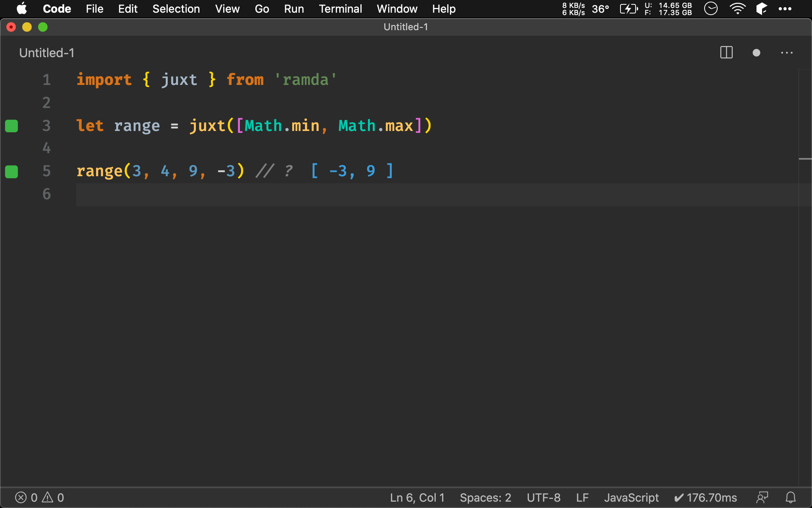The image size is (812, 508).
Task: Change language mode from JavaScript
Action: (631, 497)
